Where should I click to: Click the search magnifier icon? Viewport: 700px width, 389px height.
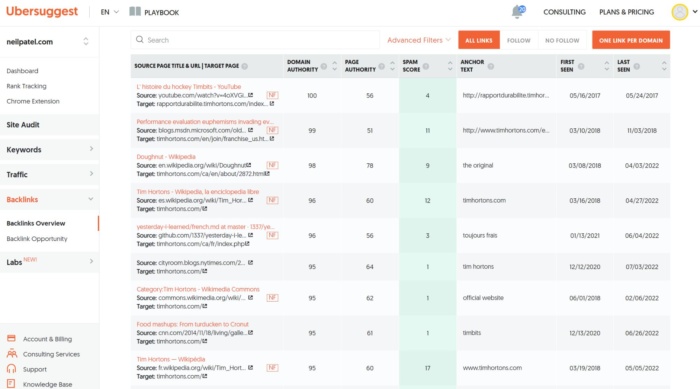pyautogui.click(x=140, y=40)
